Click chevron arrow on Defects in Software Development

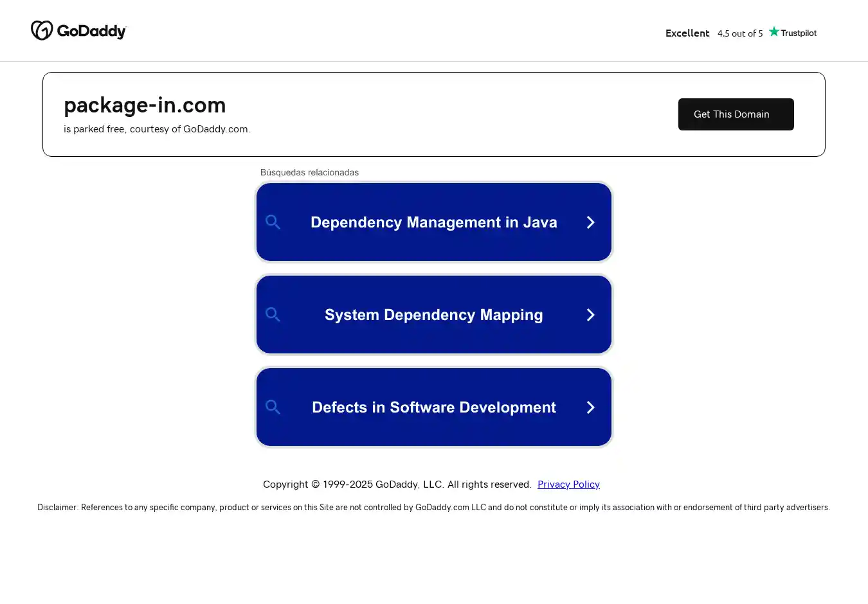point(590,407)
